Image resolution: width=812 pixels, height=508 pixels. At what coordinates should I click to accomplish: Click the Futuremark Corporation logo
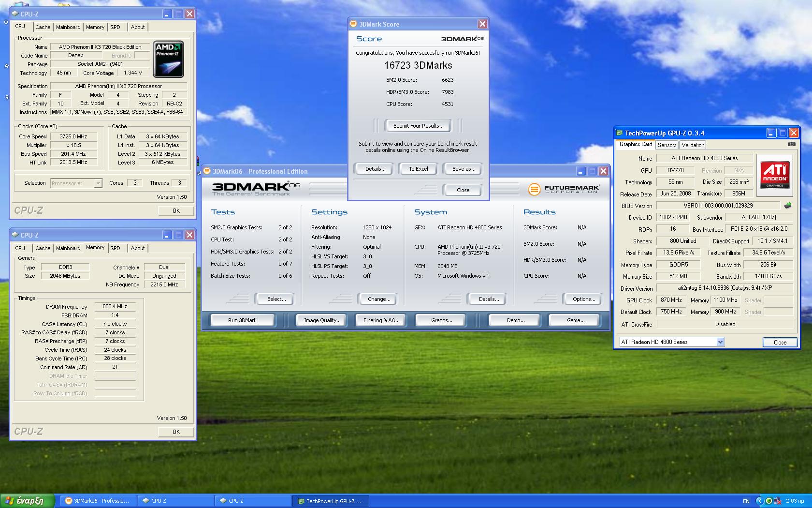564,189
